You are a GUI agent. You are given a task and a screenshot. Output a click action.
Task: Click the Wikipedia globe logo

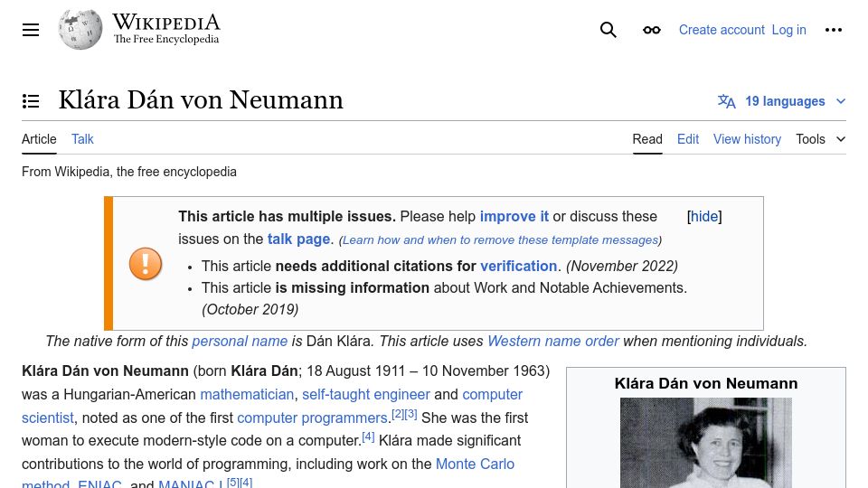(80, 29)
